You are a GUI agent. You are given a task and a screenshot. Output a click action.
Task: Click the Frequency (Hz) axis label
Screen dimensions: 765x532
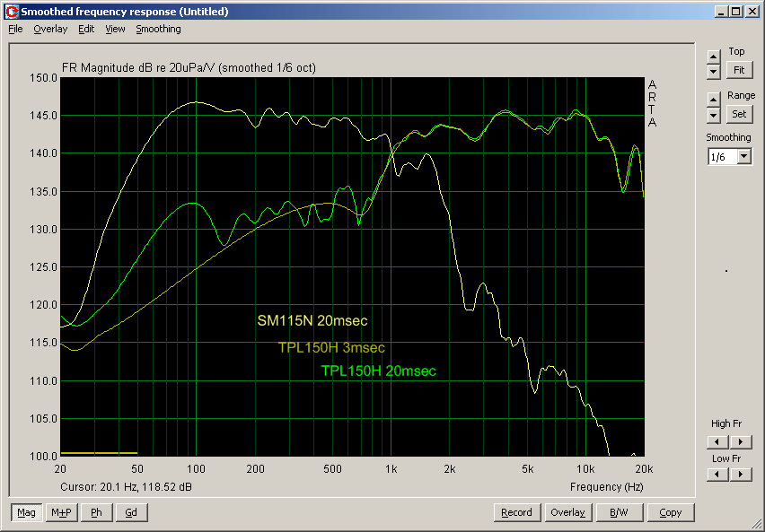[x=606, y=486]
